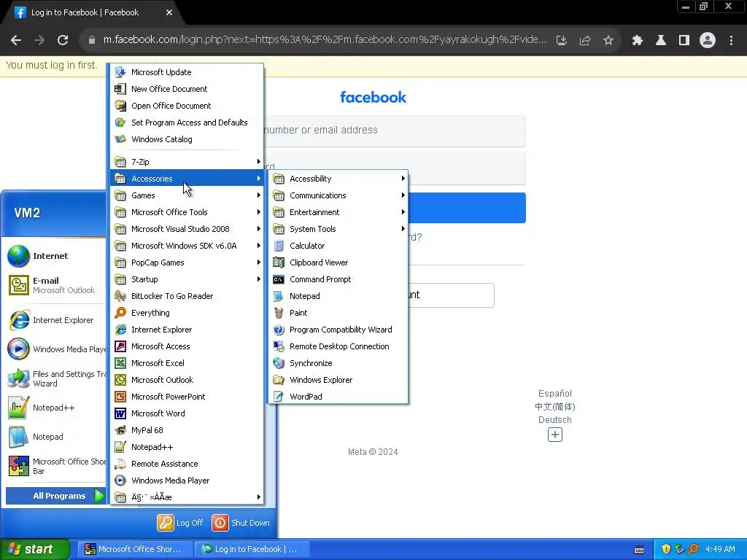The width and height of the screenshot is (747, 560).
Task: Launch Clipboard Viewer
Action: point(338,262)
